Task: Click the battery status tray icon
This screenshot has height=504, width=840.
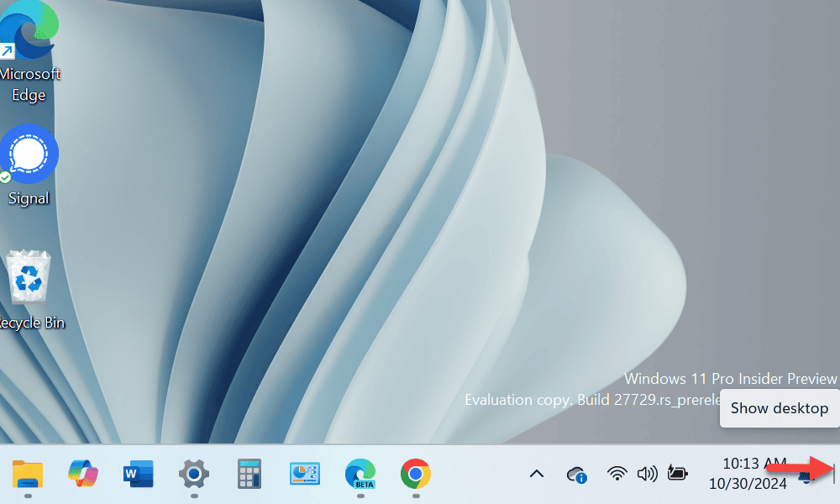Action: [677, 472]
